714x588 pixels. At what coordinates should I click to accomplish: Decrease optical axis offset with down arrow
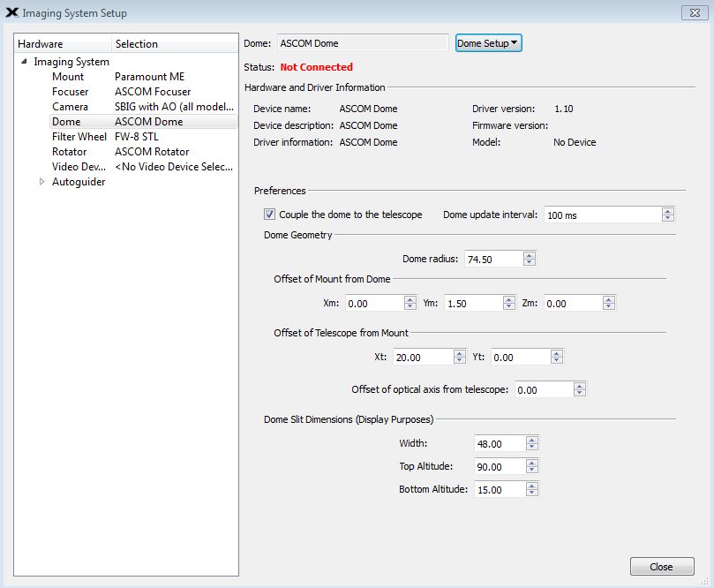click(580, 393)
